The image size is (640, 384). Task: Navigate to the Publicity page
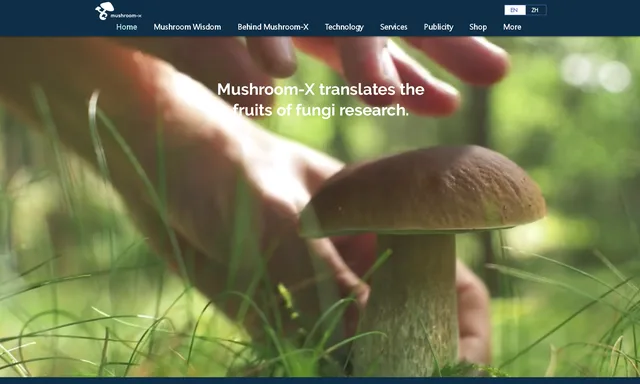point(438,27)
